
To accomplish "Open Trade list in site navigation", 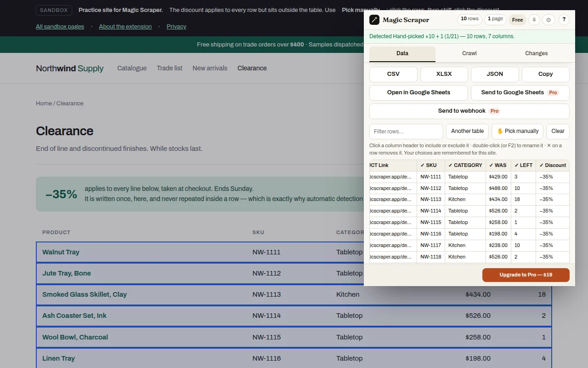I will [x=170, y=68].
